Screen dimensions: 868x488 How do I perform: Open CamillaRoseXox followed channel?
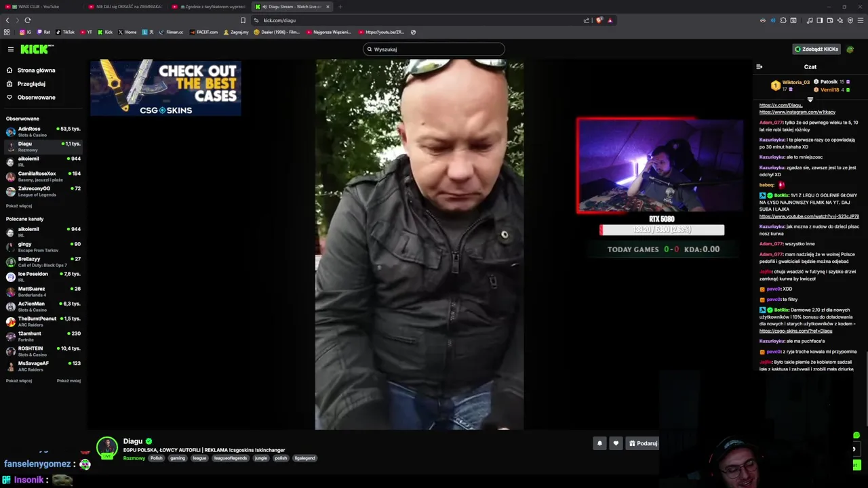point(43,176)
